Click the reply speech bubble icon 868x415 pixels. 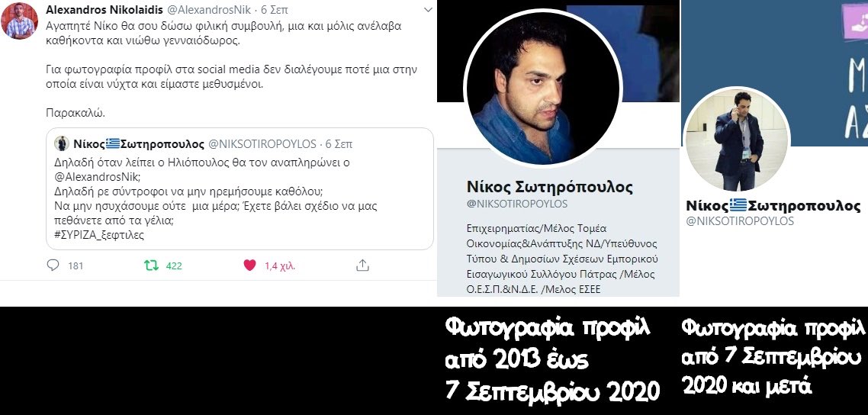click(x=53, y=265)
